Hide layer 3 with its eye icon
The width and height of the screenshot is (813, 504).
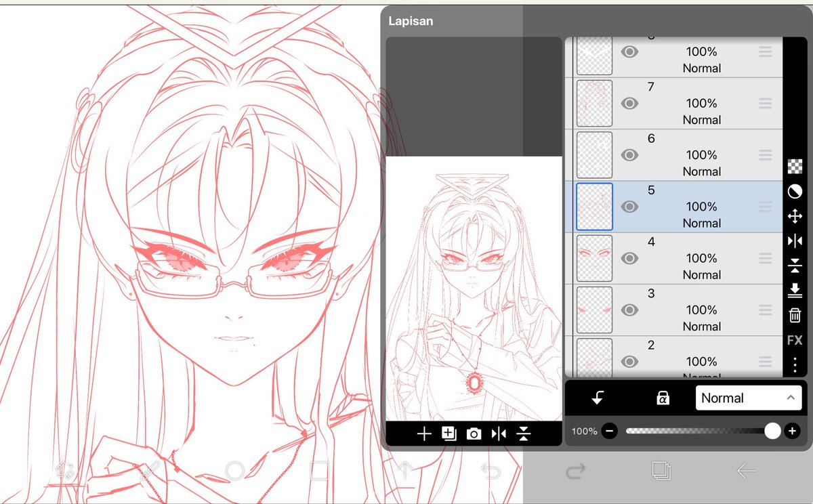point(629,310)
